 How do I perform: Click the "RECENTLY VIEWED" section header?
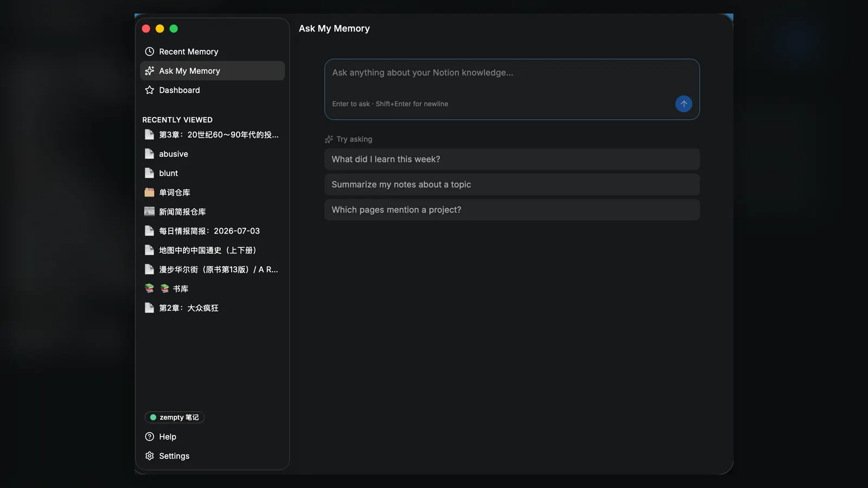click(177, 120)
